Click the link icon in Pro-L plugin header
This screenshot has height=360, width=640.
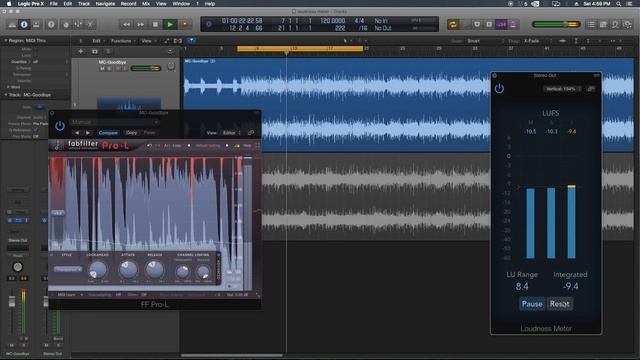[x=251, y=133]
